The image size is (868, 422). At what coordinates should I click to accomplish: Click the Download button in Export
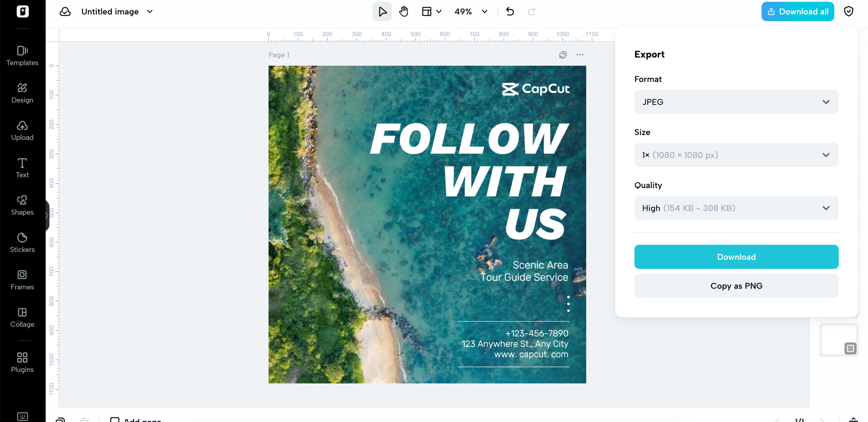(x=736, y=257)
